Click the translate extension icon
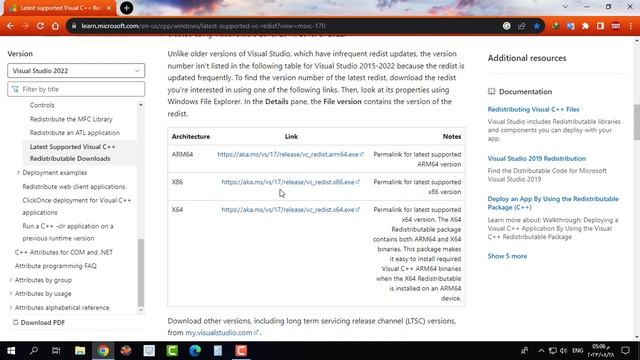Viewport: 640px width, 360px height. pyautogui.click(x=570, y=26)
